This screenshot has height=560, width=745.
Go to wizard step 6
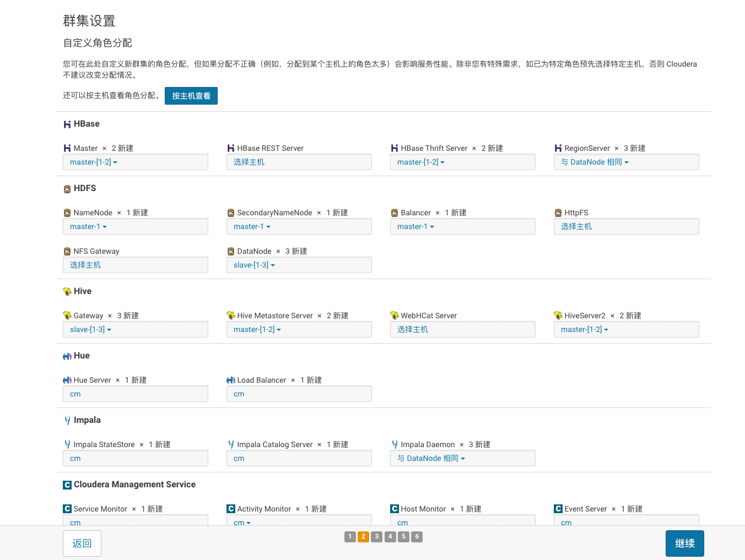coord(417,536)
